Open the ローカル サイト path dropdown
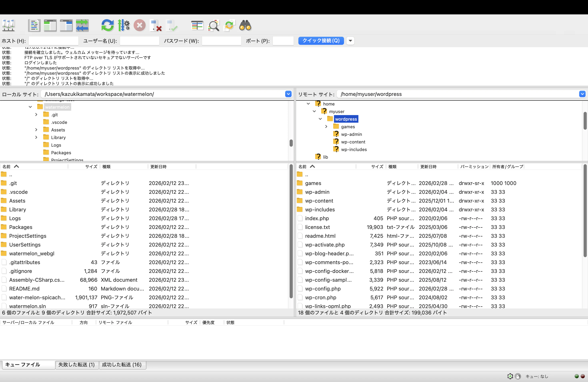Image resolution: width=588 pixels, height=382 pixels. pyautogui.click(x=288, y=94)
